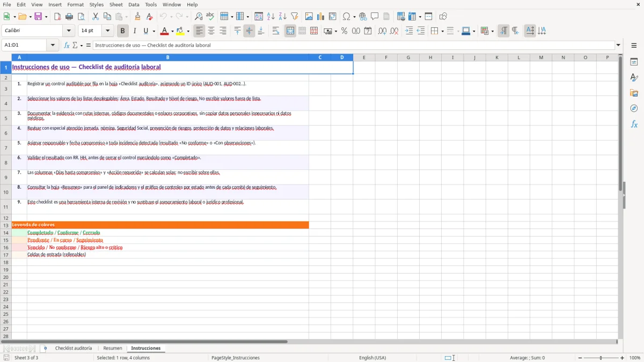Switch to the Checklist auditoría sheet tab
The height and width of the screenshot is (362, 644).
(74, 348)
